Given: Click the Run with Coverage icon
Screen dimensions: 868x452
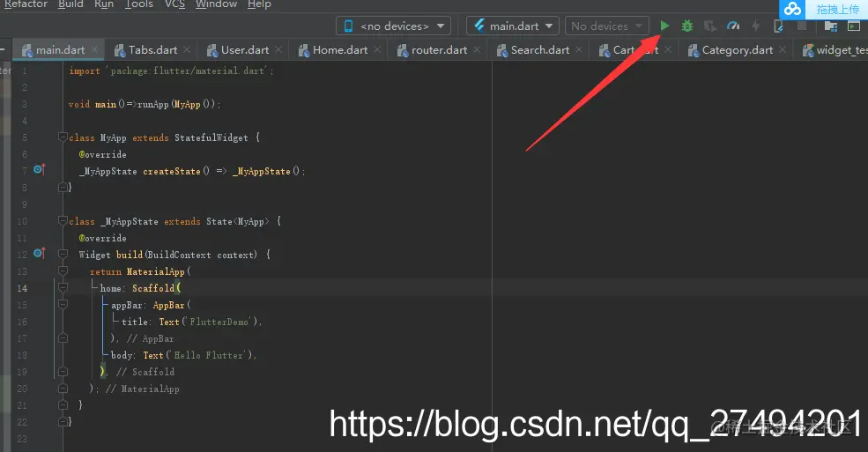Looking at the screenshot, I should click(x=709, y=26).
